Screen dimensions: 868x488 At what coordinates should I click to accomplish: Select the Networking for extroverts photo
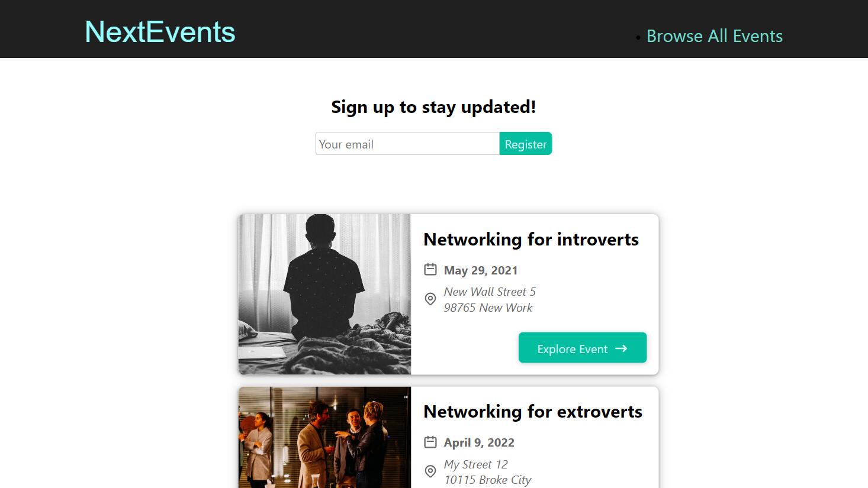pyautogui.click(x=324, y=438)
